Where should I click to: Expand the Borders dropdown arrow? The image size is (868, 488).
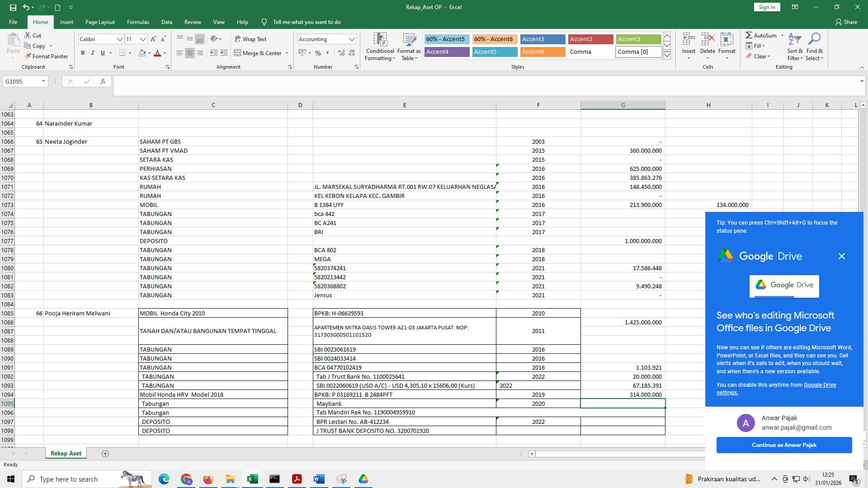tap(131, 53)
